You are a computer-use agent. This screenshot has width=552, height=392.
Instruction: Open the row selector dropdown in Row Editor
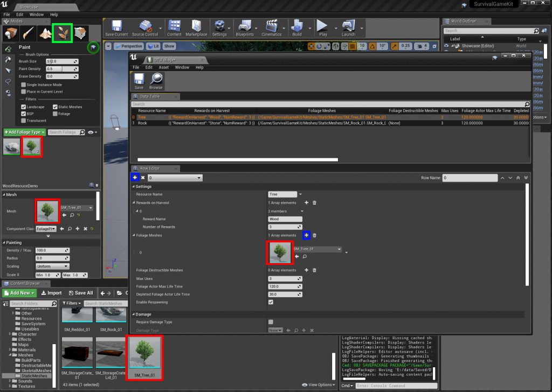pyautogui.click(x=175, y=178)
